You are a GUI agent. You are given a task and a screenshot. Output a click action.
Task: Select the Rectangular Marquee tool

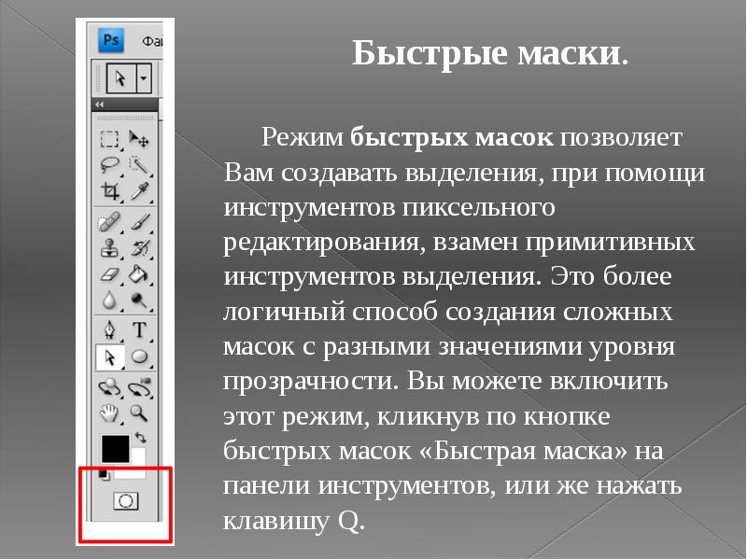[x=110, y=139]
